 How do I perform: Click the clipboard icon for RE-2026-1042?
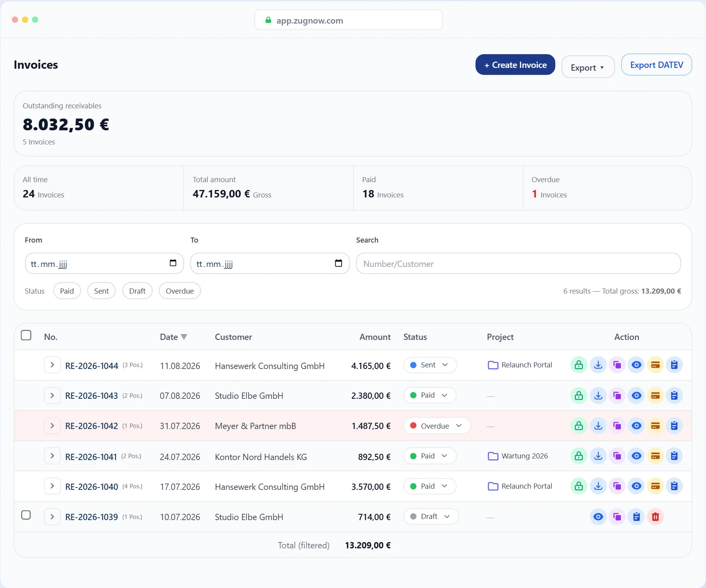pyautogui.click(x=674, y=426)
